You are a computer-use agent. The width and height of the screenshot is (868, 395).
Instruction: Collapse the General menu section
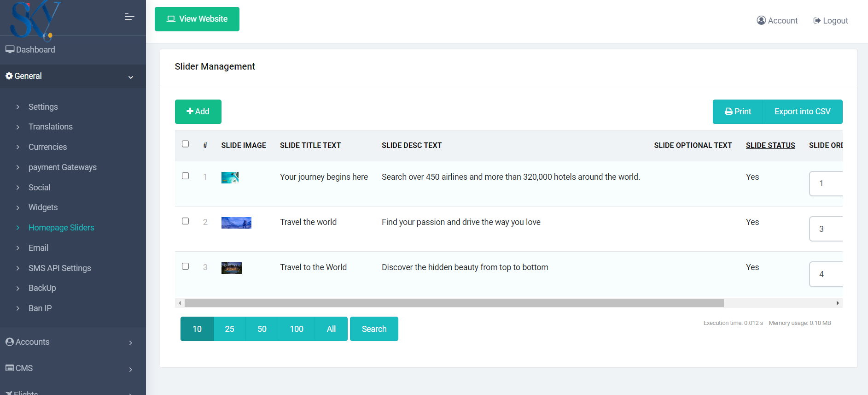click(x=130, y=77)
